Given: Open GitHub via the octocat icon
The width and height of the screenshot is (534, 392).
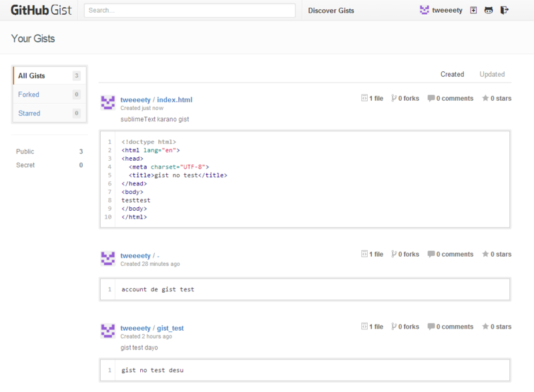Looking at the screenshot, I should point(489,10).
